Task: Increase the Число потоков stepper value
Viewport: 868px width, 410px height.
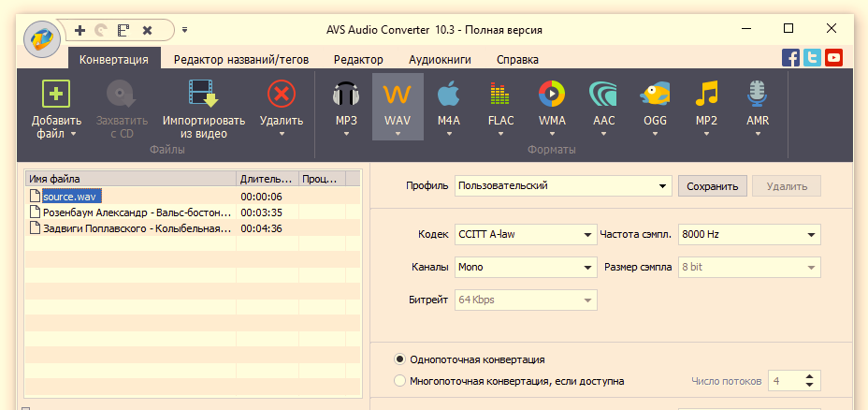Action: [810, 376]
